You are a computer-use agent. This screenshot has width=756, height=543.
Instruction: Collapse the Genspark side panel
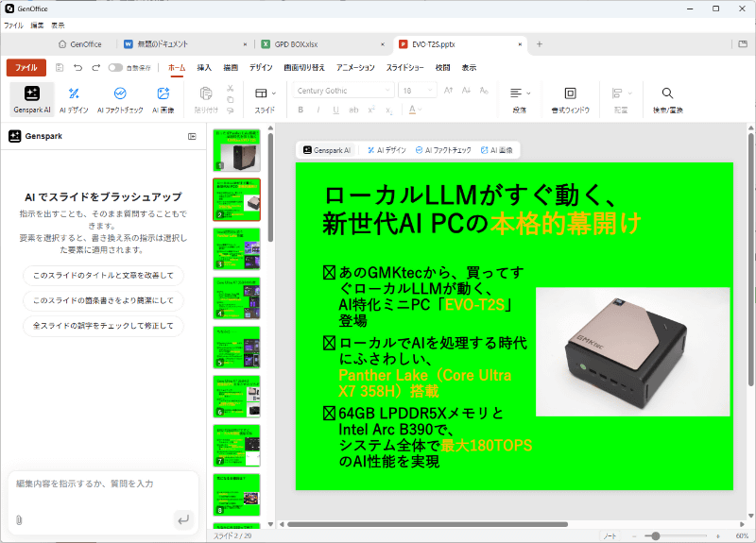click(192, 136)
